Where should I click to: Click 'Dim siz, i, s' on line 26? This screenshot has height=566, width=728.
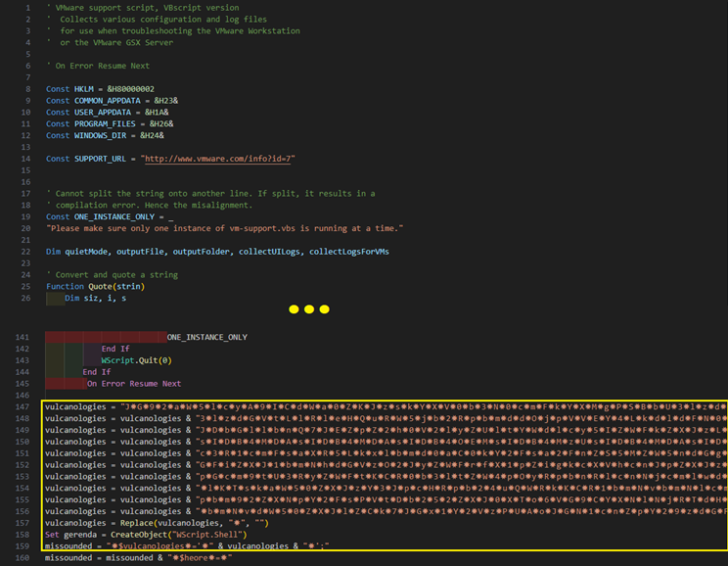point(95,299)
